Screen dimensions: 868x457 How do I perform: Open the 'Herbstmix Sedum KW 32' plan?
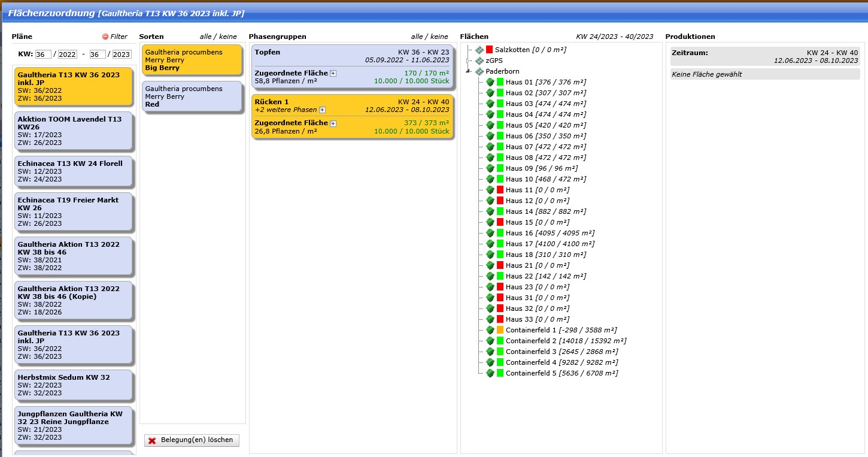pos(73,385)
